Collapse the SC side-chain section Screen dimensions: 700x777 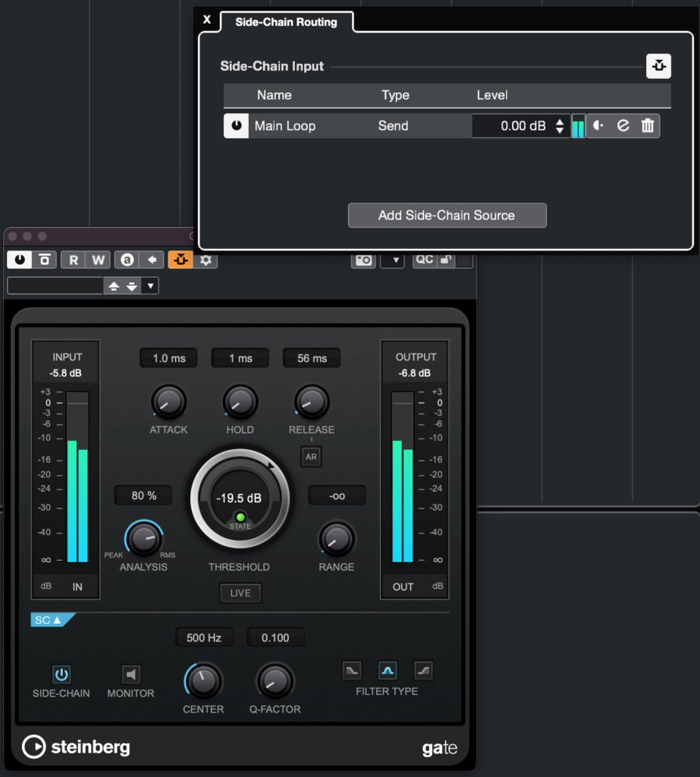52,620
